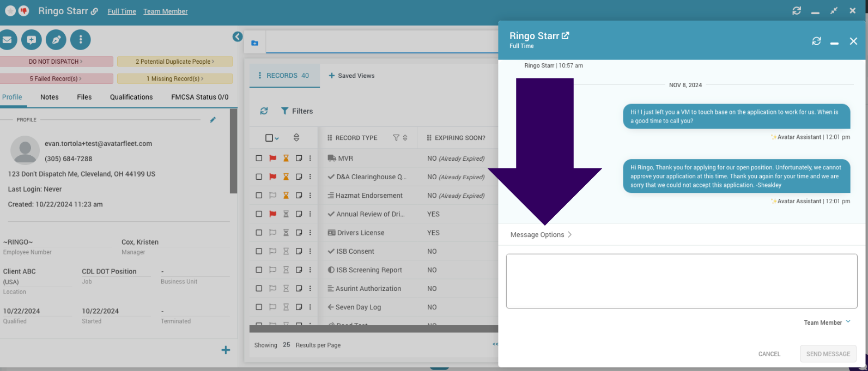Expand 2 Potential Duplicate People alert
Image resolution: width=868 pixels, height=371 pixels.
point(175,62)
